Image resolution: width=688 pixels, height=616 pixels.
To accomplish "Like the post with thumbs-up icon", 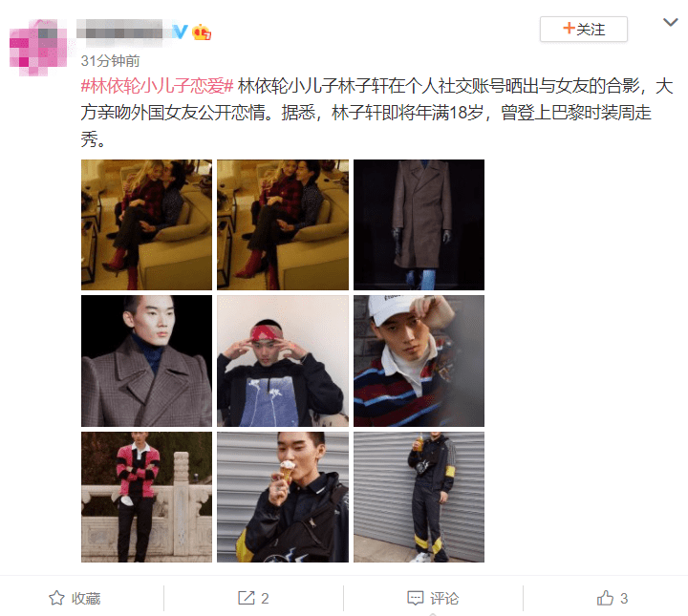I will click(605, 598).
